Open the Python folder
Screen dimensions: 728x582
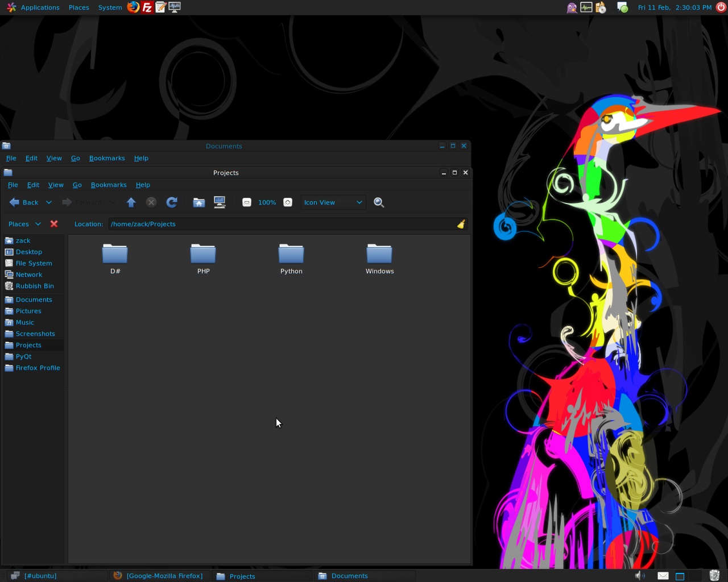click(x=291, y=259)
